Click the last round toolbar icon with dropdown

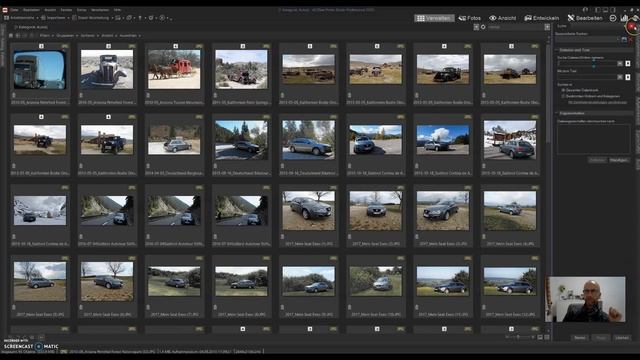[x=164, y=18]
